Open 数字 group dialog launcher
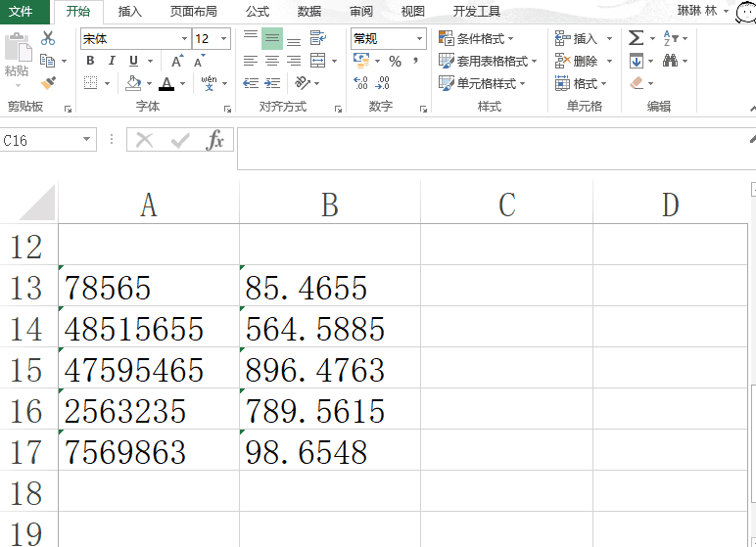Image resolution: width=756 pixels, height=547 pixels. click(x=423, y=110)
